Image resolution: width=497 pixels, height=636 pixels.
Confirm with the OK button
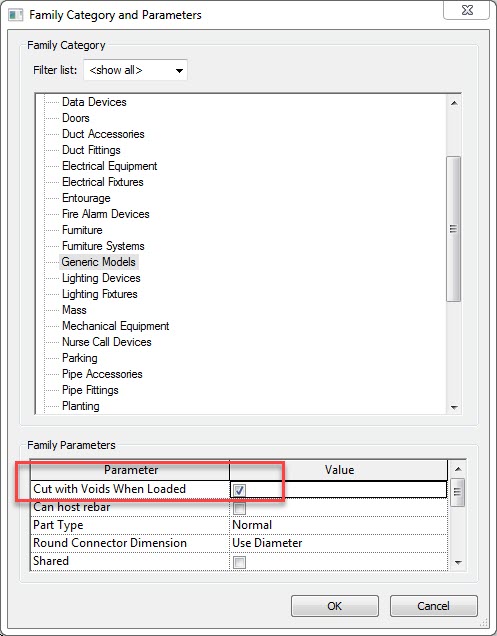tap(335, 606)
